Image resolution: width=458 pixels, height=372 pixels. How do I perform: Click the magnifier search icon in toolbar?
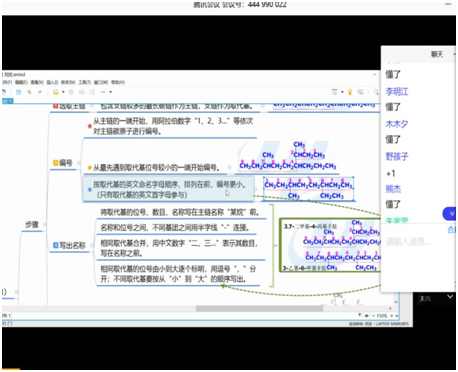[376, 92]
